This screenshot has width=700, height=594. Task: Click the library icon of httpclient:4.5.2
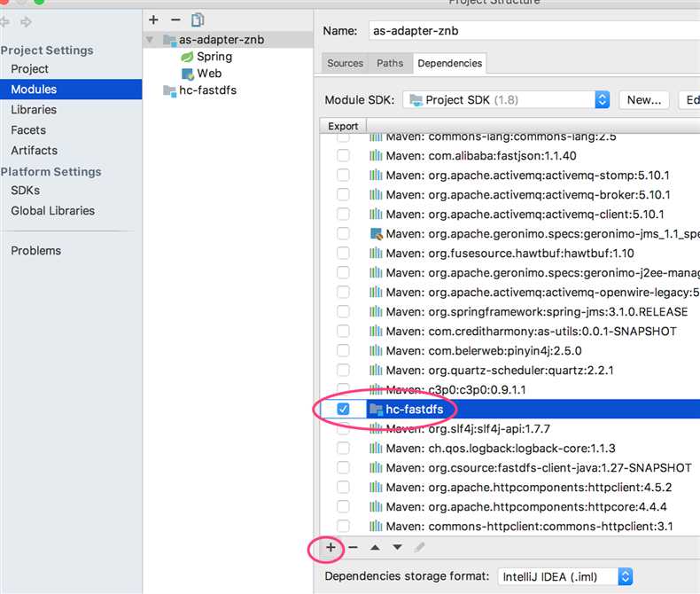click(376, 488)
